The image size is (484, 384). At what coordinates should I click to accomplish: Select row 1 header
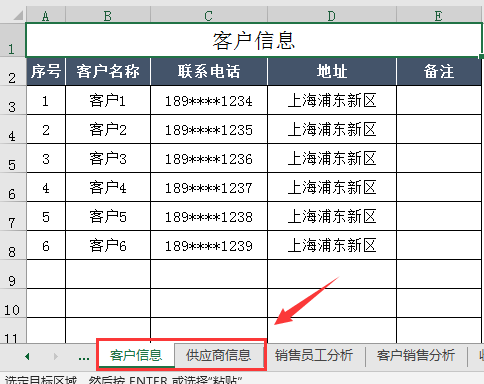(12, 40)
